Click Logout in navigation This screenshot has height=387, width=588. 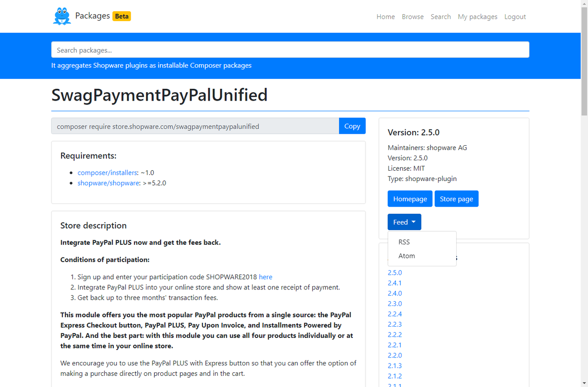click(515, 17)
